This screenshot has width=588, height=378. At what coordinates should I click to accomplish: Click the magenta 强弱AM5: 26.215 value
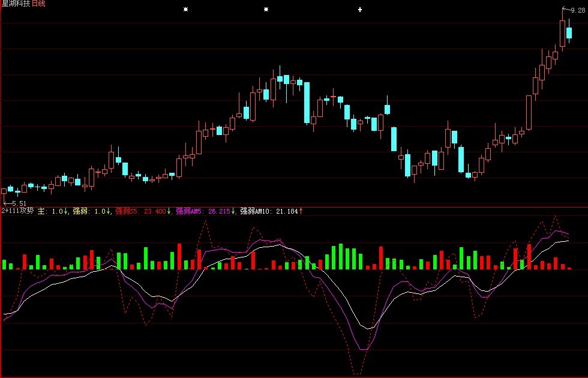pyautogui.click(x=203, y=211)
